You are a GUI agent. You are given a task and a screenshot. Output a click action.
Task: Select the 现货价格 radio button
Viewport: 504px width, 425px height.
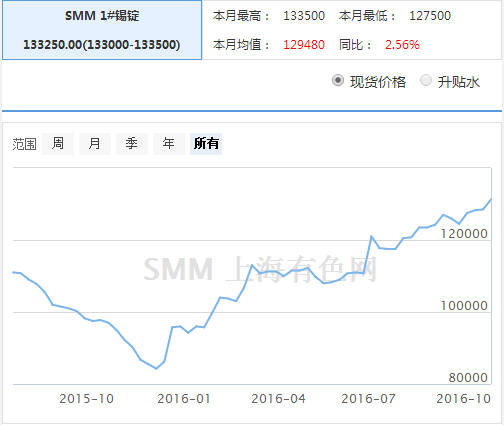[x=338, y=81]
